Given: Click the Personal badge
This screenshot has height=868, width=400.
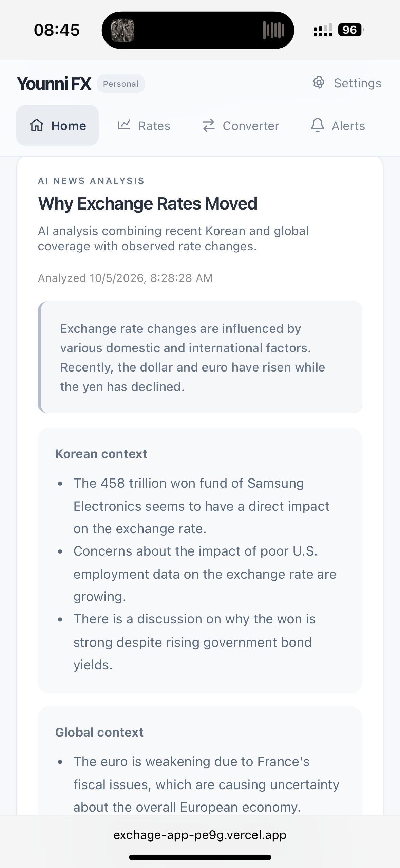Looking at the screenshot, I should click(x=121, y=84).
